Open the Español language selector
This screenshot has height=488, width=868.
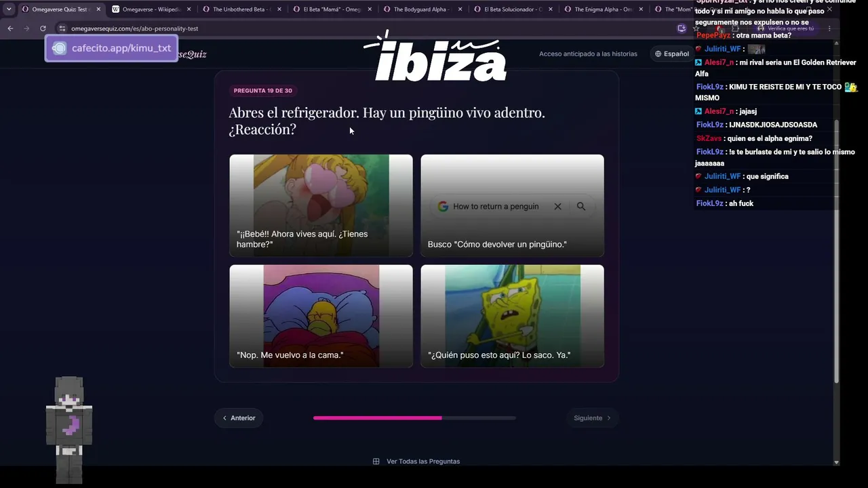tap(672, 54)
